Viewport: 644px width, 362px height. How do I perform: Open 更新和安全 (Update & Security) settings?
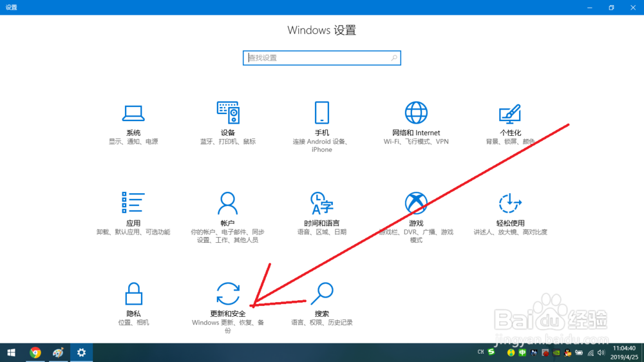[x=227, y=308]
